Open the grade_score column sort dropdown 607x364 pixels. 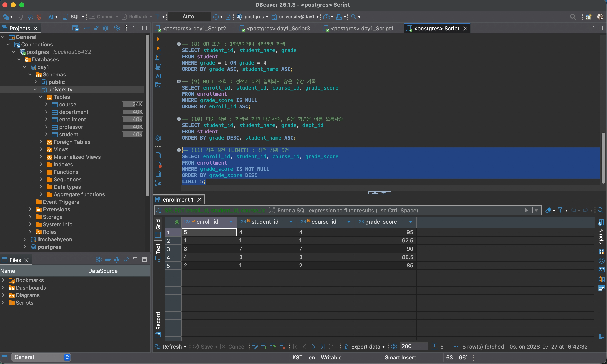tap(410, 222)
